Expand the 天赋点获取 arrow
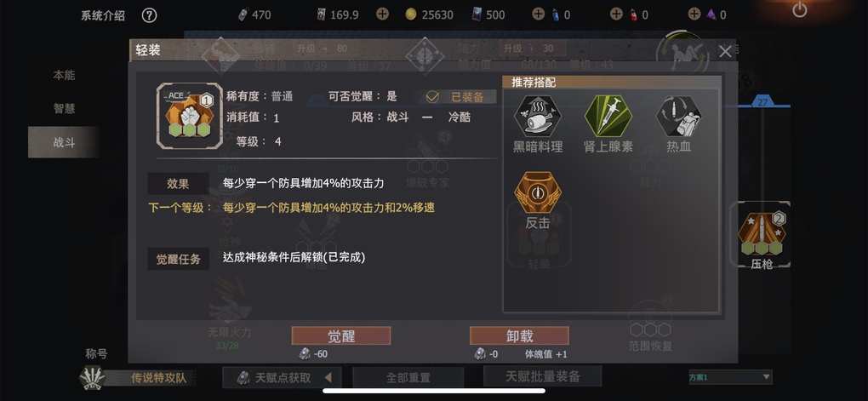868x401 pixels. pyautogui.click(x=328, y=378)
